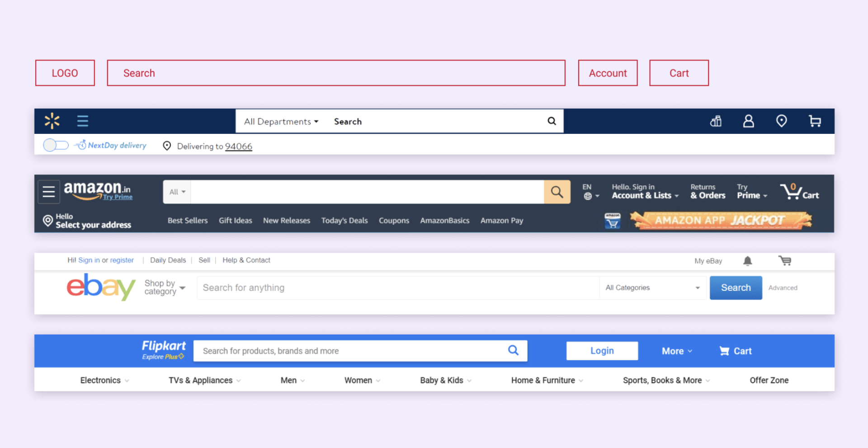
Task: Click the pin icon beside Delivering to
Action: tap(167, 146)
